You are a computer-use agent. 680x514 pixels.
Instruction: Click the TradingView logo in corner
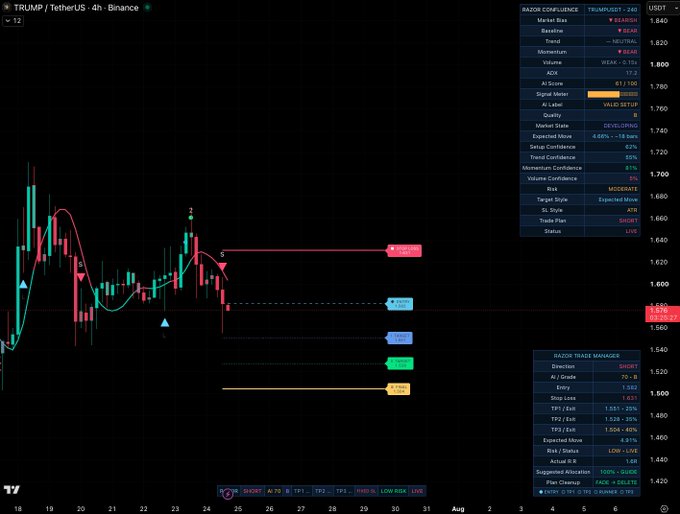(12, 489)
